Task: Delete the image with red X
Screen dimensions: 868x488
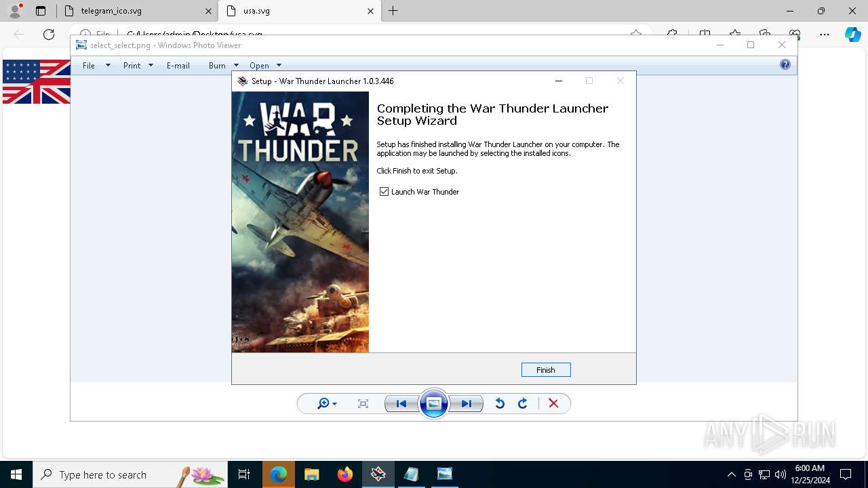Action: click(553, 404)
